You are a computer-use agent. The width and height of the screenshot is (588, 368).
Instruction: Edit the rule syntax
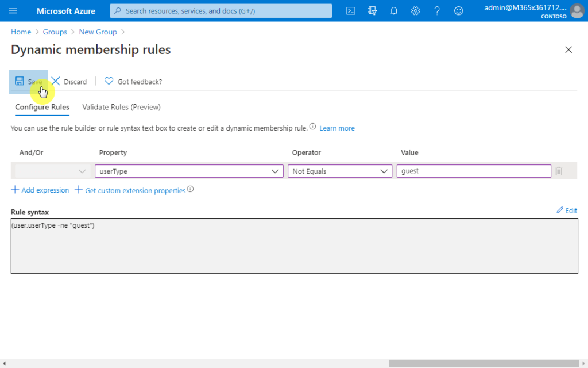click(x=567, y=210)
